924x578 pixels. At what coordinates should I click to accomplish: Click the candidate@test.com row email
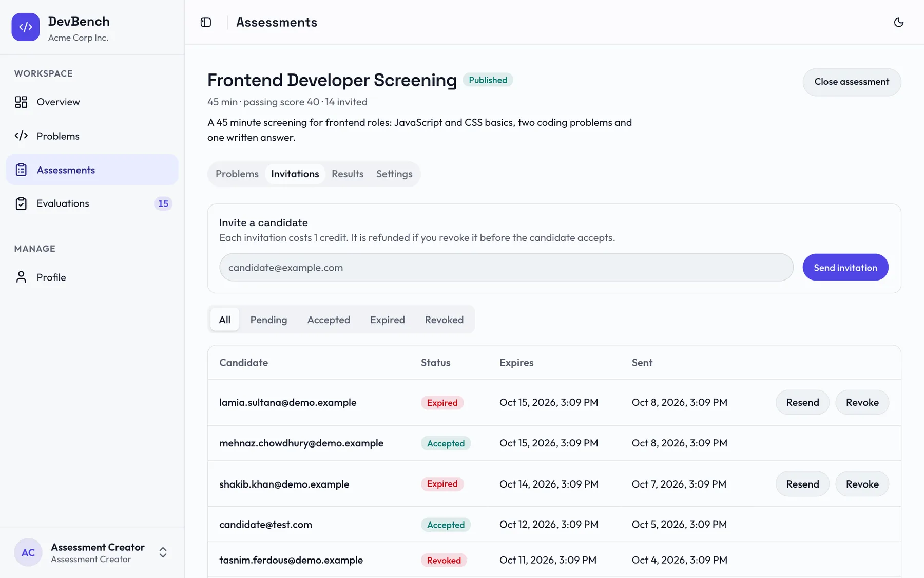coord(265,524)
